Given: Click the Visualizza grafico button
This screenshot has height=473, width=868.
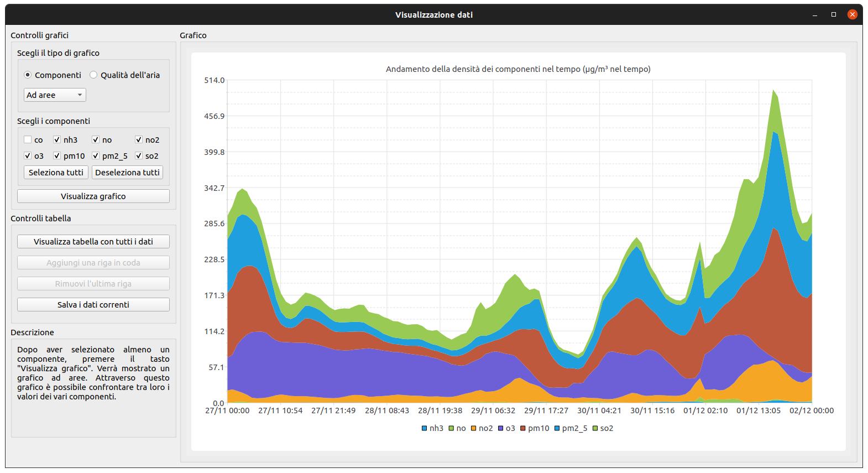Looking at the screenshot, I should pos(93,196).
